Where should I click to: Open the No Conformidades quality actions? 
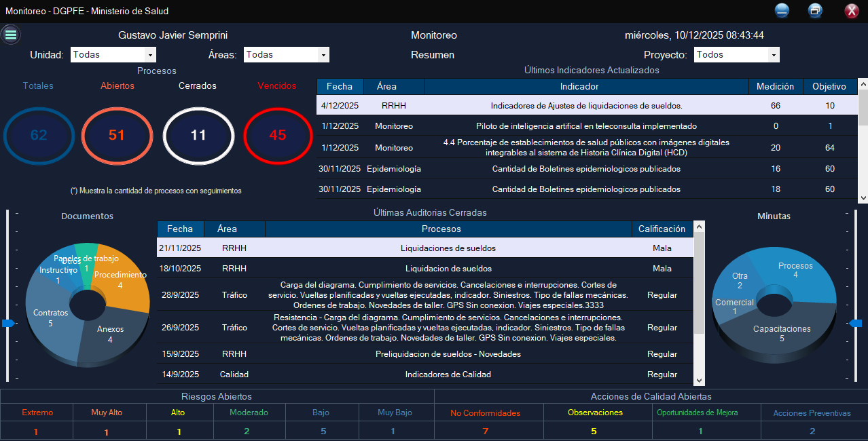coord(485,413)
